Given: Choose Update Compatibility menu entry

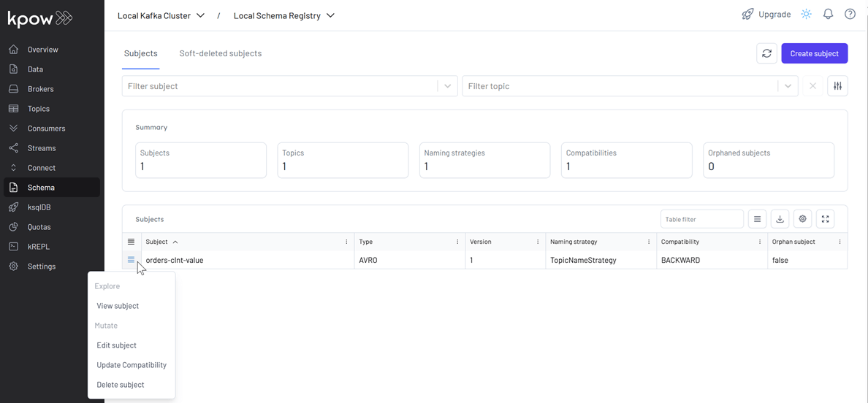Looking at the screenshot, I should (132, 365).
